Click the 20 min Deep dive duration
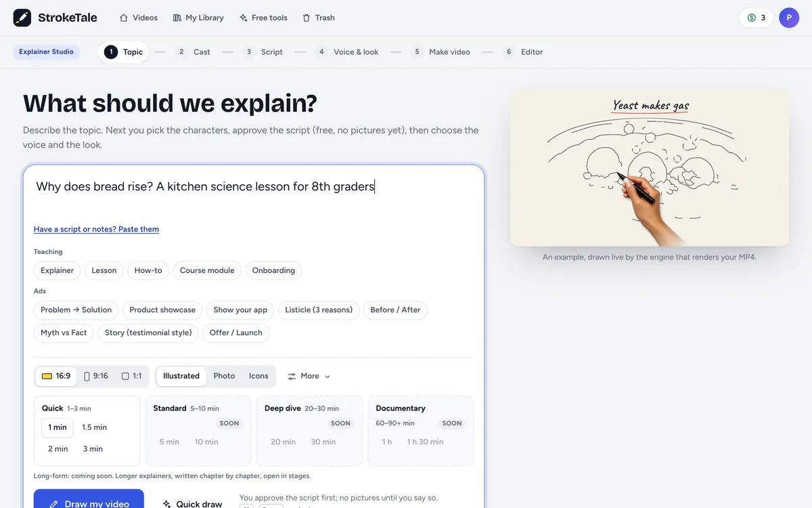812x508 pixels. tap(283, 442)
